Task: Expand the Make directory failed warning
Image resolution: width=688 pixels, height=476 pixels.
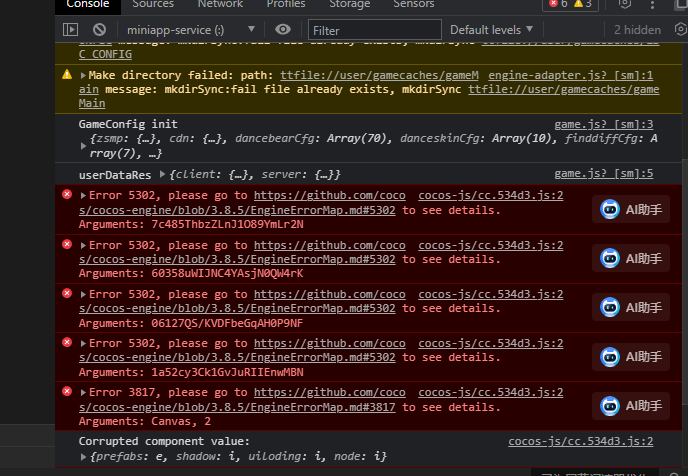Action: point(83,75)
